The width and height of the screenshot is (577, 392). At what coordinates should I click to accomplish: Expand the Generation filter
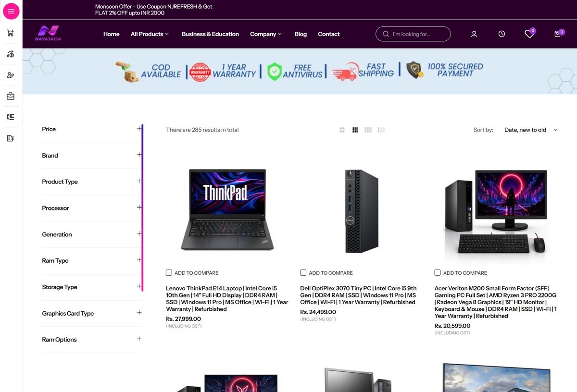[x=92, y=234]
